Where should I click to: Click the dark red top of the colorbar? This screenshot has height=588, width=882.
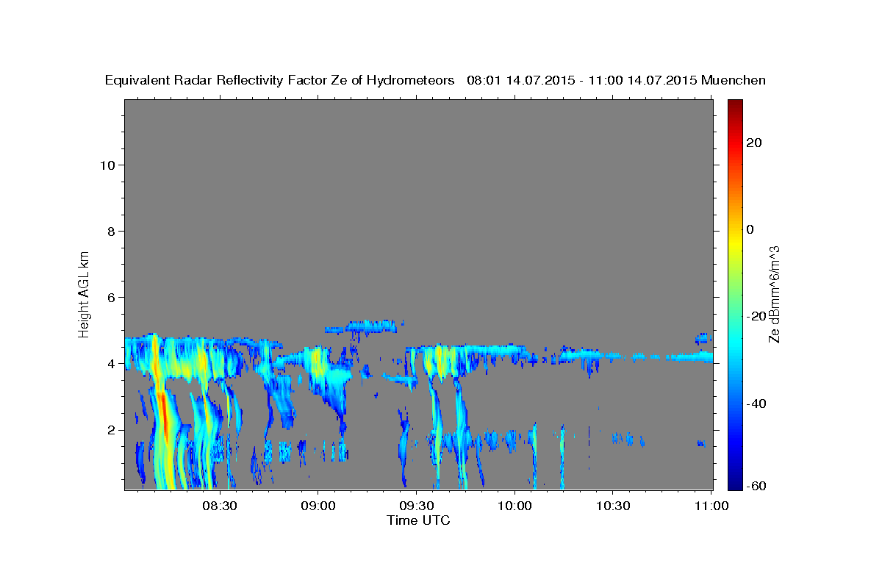(734, 105)
